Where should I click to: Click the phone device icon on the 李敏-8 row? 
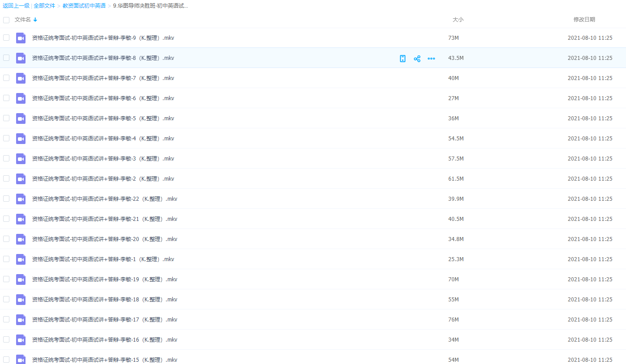(x=403, y=59)
